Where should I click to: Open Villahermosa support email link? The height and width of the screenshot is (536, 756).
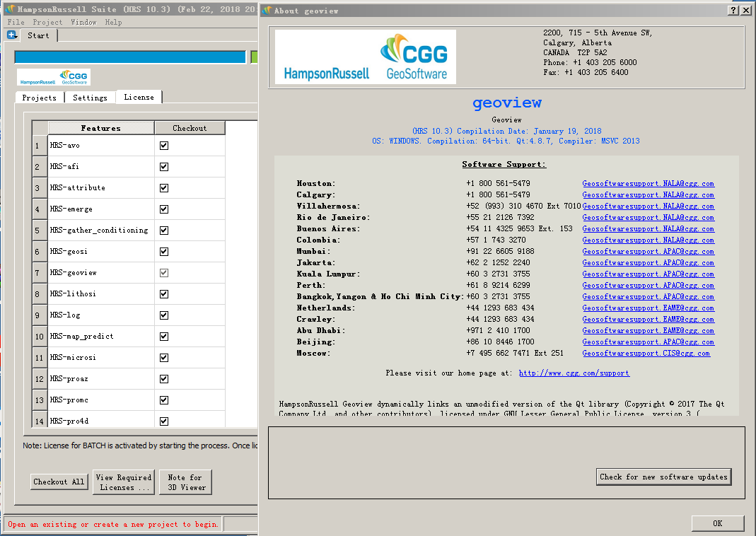tap(648, 206)
